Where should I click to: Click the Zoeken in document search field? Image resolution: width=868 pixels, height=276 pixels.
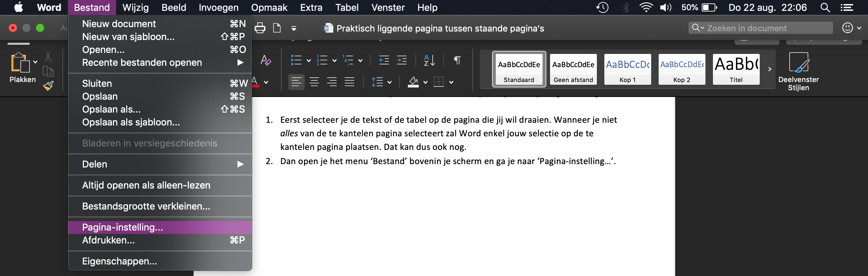click(760, 28)
